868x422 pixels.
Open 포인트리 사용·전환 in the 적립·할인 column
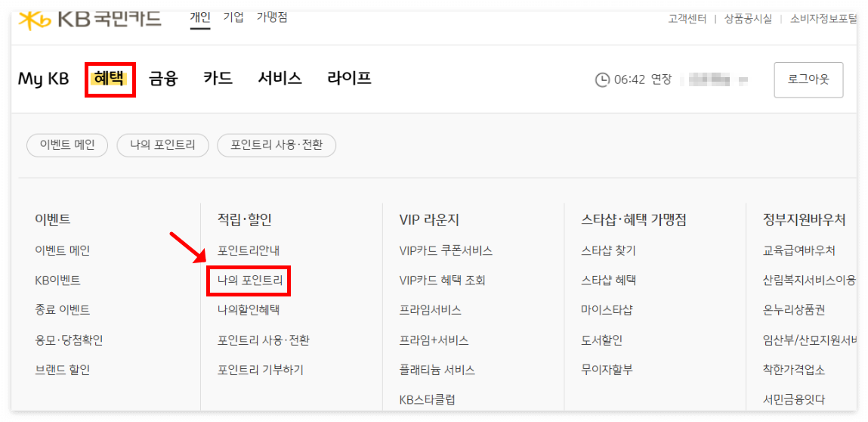pyautogui.click(x=264, y=340)
